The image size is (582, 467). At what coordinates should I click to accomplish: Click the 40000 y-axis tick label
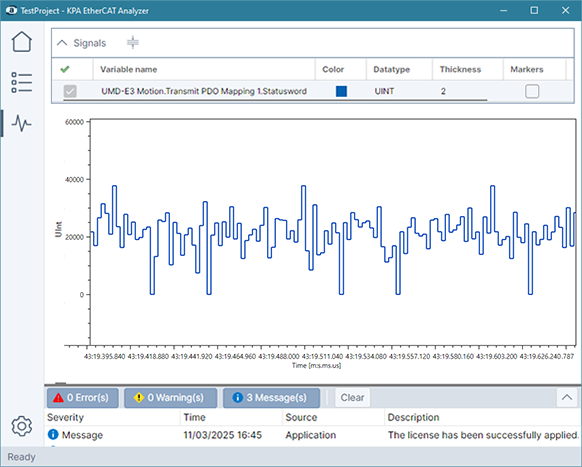[x=75, y=180]
